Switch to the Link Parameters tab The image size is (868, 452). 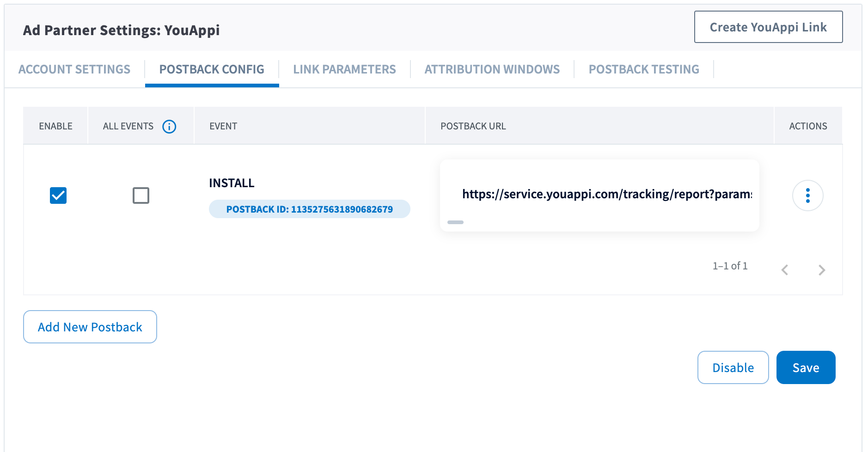[x=344, y=69]
